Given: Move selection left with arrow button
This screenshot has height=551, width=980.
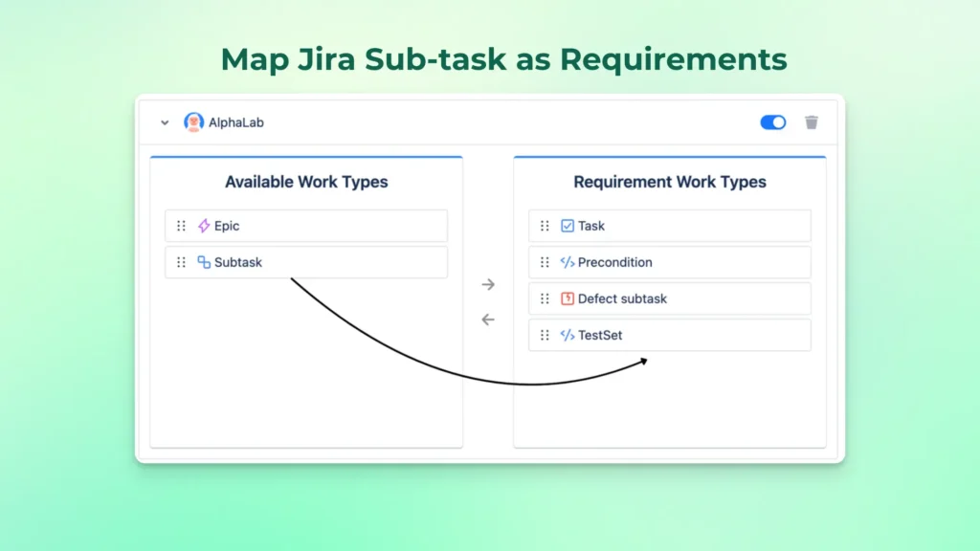Looking at the screenshot, I should (488, 320).
